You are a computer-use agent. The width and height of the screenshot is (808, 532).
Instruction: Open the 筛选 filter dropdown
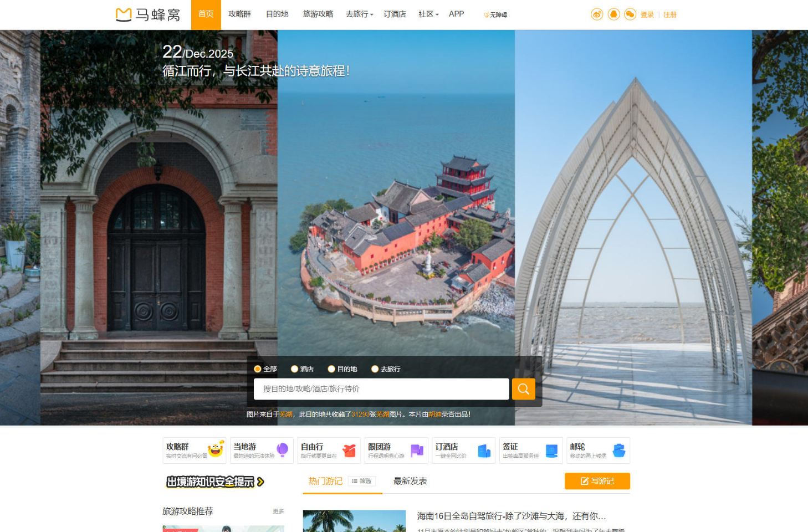(362, 481)
